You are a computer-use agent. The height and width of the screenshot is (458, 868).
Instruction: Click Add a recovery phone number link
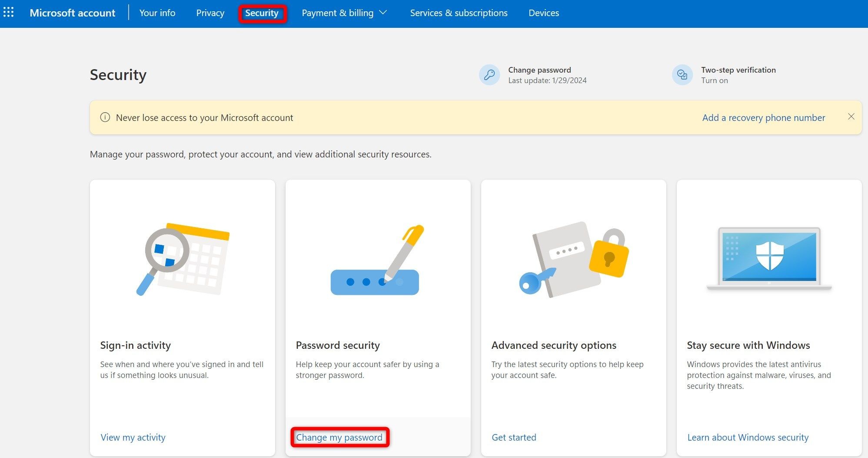tap(764, 117)
